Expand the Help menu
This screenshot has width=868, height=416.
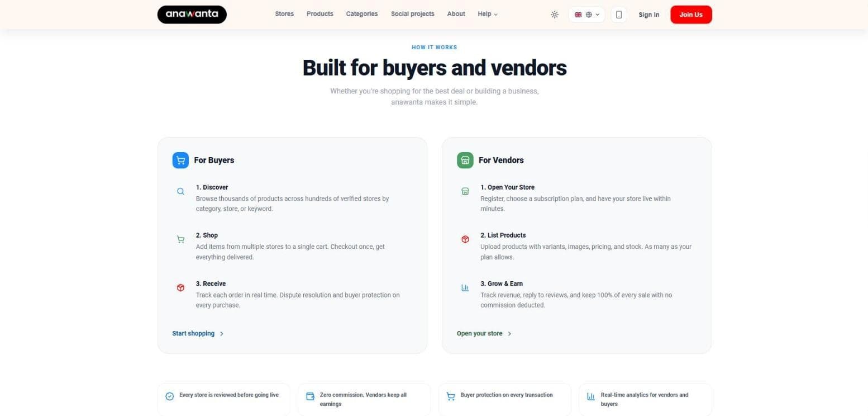tap(488, 14)
